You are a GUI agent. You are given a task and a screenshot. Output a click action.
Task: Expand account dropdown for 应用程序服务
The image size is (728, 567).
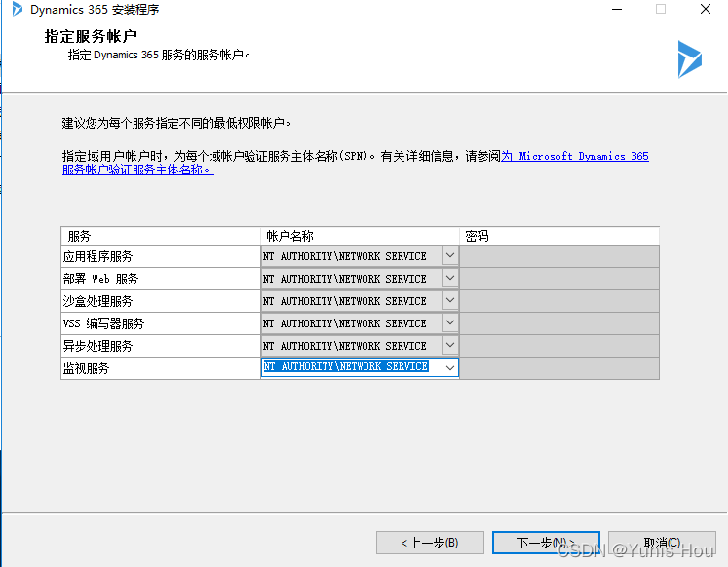[x=450, y=255]
